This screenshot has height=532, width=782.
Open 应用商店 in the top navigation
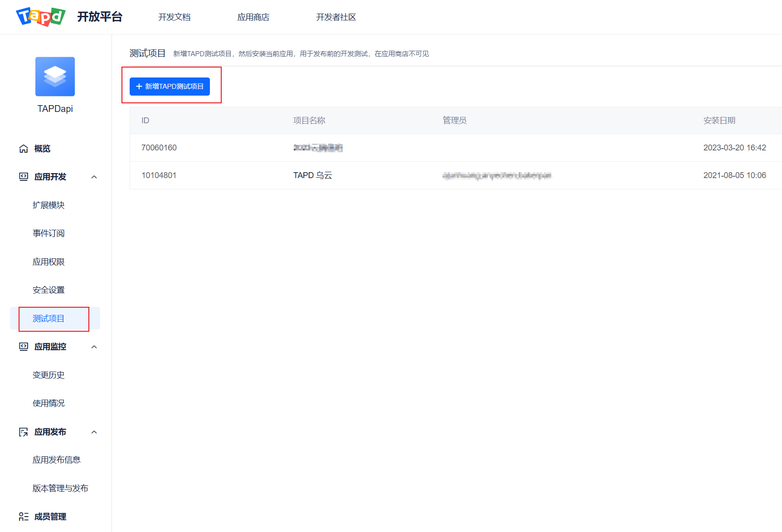pos(253,17)
